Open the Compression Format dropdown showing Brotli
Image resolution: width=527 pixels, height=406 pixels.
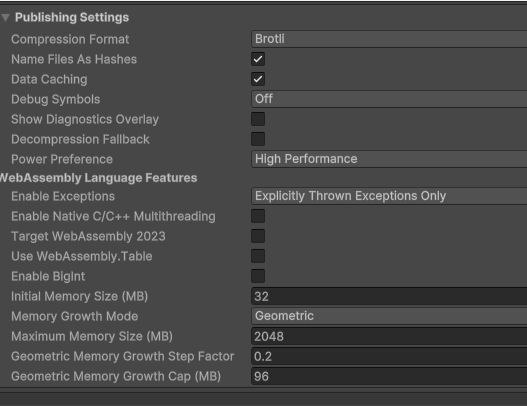coord(389,39)
